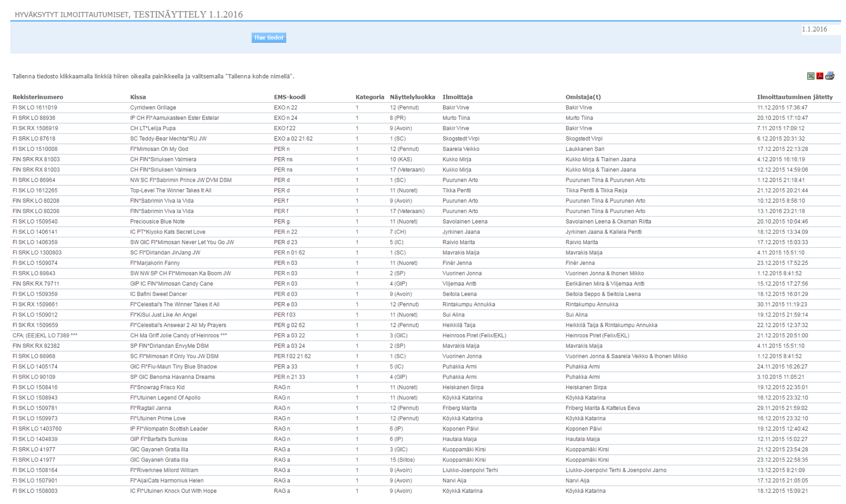
Task: Click owner Liukko-Joenpolvi Terhi & Joenpolvi Jarno
Action: tap(616, 470)
